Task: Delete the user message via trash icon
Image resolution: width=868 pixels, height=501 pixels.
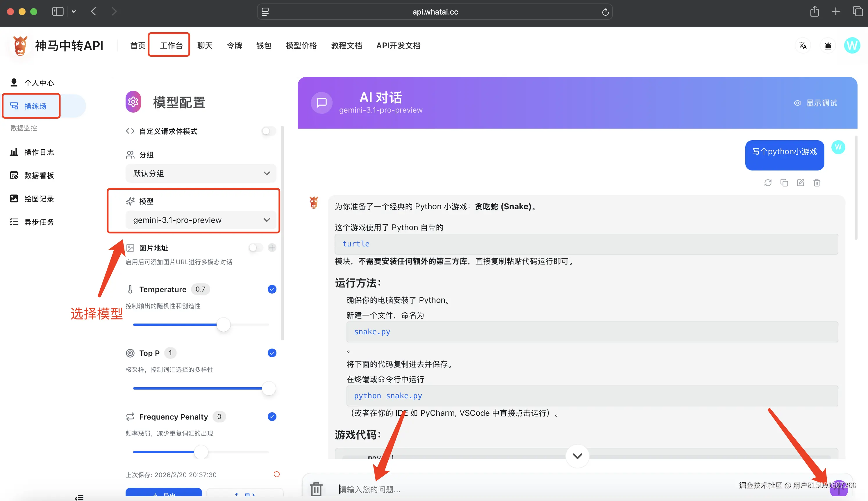Action: 817,183
